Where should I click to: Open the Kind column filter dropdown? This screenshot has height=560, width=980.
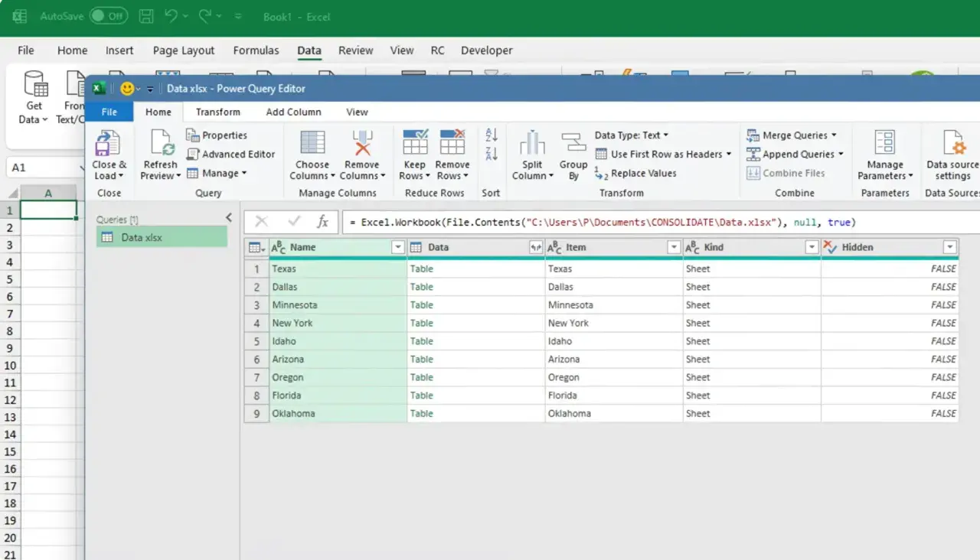[x=812, y=248]
